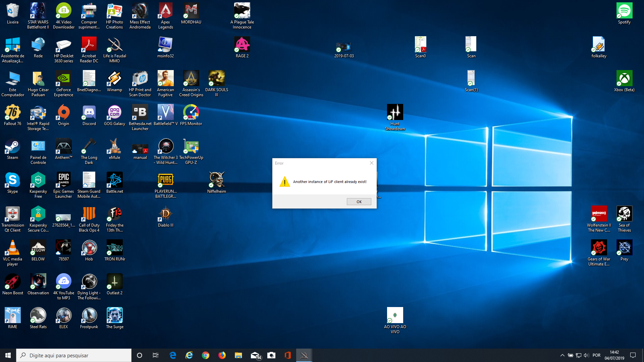Launch Firefox from the taskbar

pyautogui.click(x=222, y=355)
